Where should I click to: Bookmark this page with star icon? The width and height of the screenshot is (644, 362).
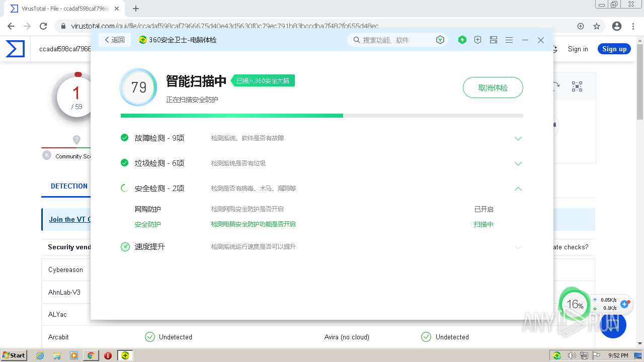597,26
